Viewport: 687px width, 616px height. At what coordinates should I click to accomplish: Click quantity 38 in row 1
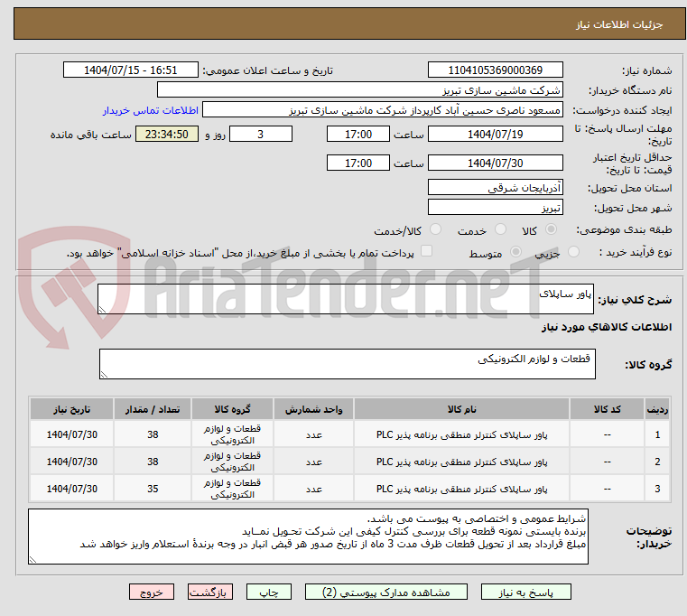(153, 434)
